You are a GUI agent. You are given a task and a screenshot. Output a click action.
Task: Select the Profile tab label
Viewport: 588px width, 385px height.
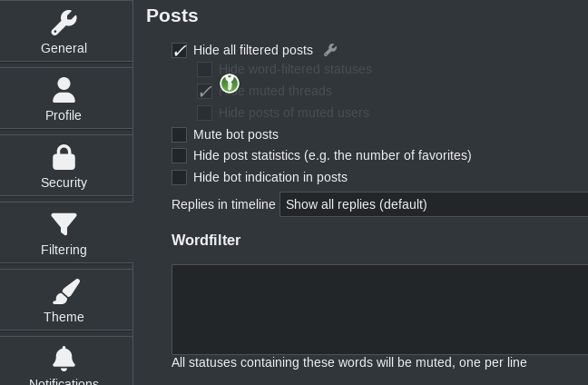(64, 115)
